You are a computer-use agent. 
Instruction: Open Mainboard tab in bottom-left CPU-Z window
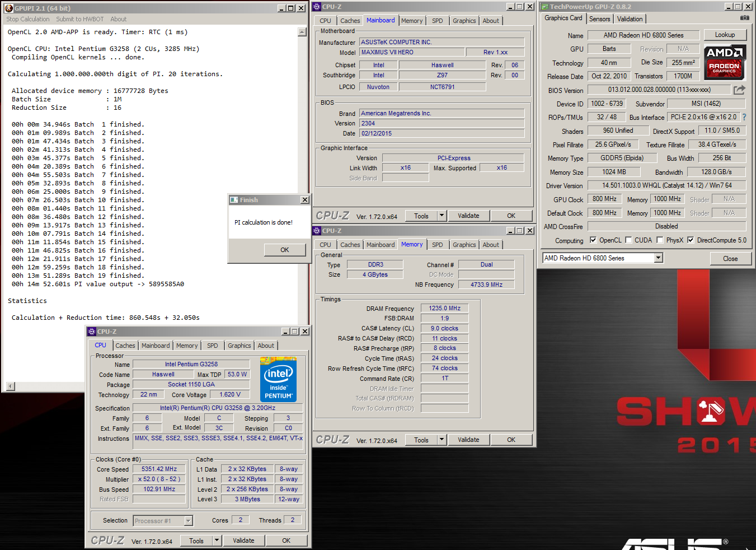(x=156, y=346)
